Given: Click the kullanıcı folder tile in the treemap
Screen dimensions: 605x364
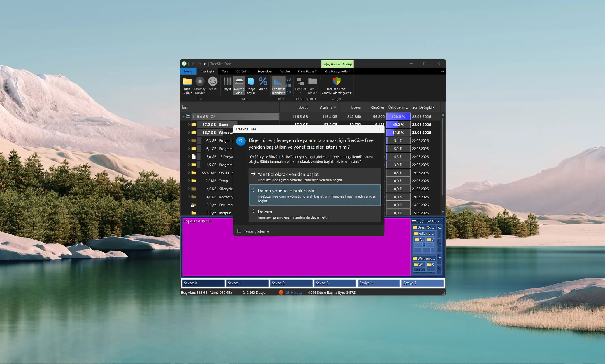Looking at the screenshot, I should coord(424,234).
